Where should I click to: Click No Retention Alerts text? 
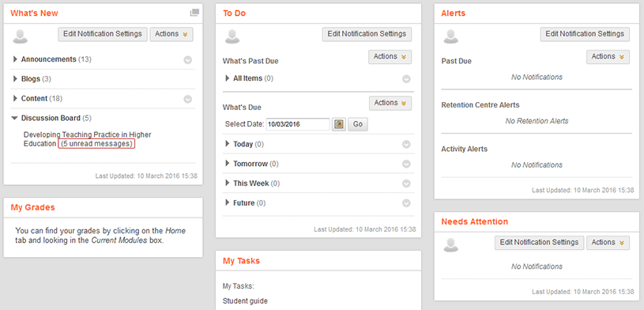tap(537, 121)
